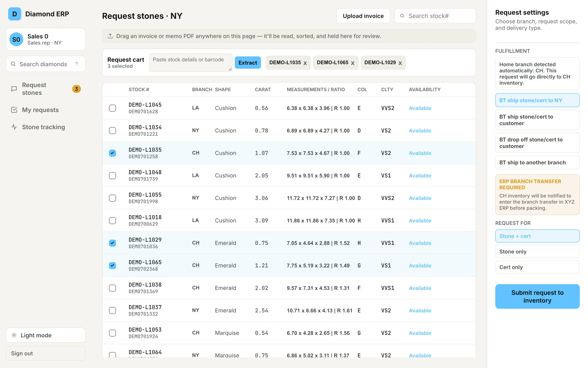The width and height of the screenshot is (588, 368).
Task: Focus the Paste stock details or barcode box
Action: pos(191,63)
